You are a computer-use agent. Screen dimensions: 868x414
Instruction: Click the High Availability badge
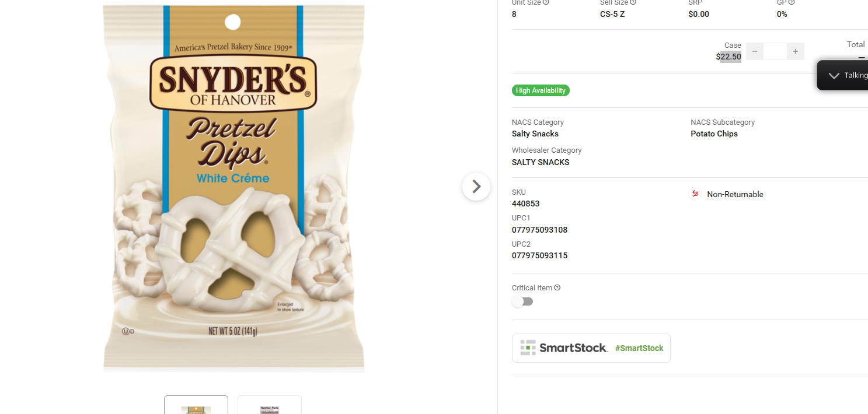(x=541, y=90)
